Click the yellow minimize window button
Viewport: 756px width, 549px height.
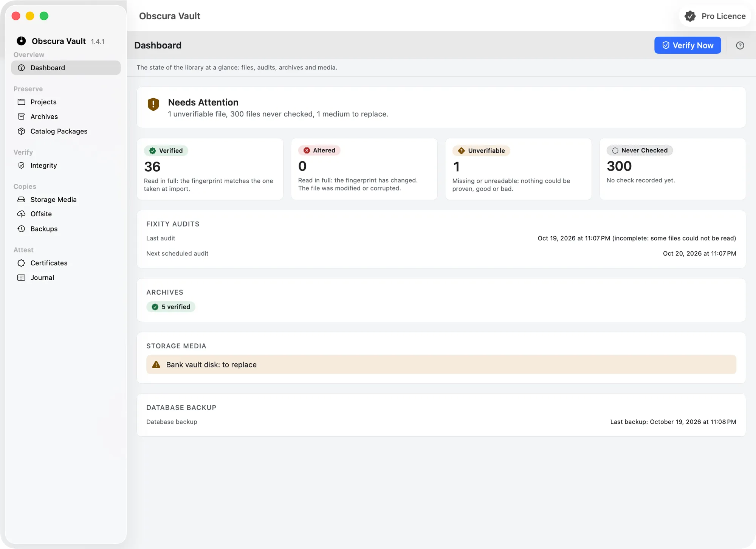pyautogui.click(x=30, y=16)
